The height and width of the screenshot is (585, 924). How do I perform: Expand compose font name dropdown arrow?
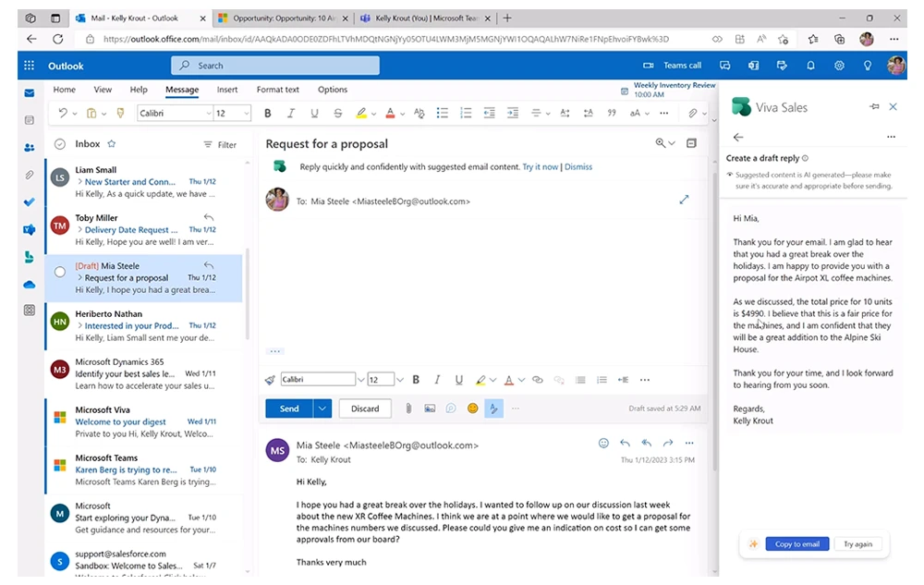click(360, 380)
